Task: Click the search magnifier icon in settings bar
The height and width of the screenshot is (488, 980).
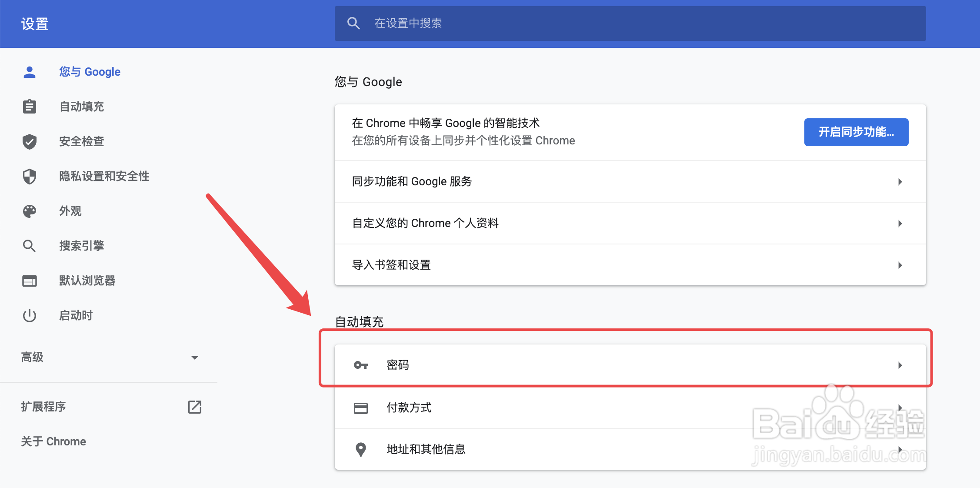Action: (x=353, y=23)
